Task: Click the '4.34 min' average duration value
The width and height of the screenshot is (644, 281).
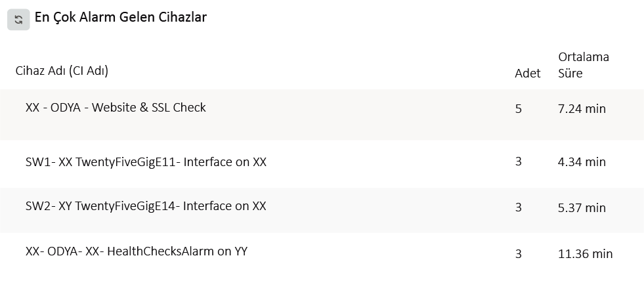Action: coord(582,162)
